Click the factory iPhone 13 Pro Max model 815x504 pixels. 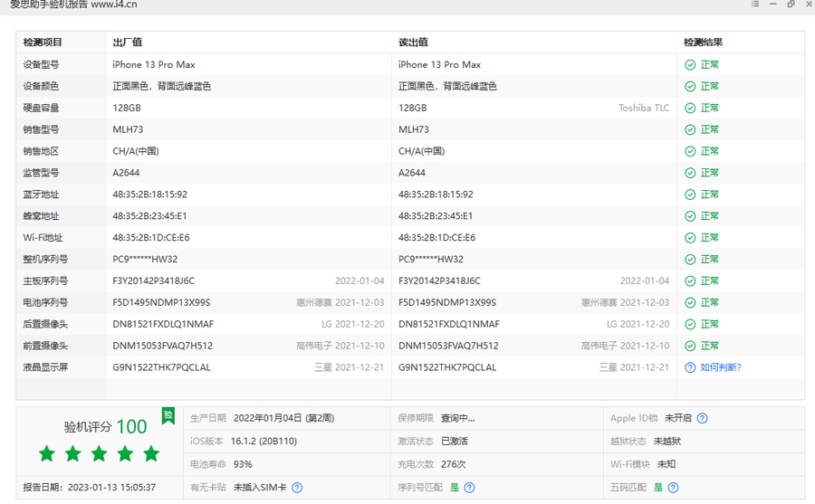click(154, 64)
